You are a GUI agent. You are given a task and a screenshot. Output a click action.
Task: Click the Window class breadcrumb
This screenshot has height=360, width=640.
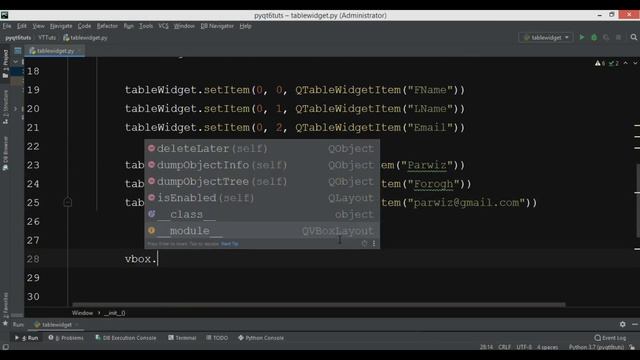click(82, 313)
